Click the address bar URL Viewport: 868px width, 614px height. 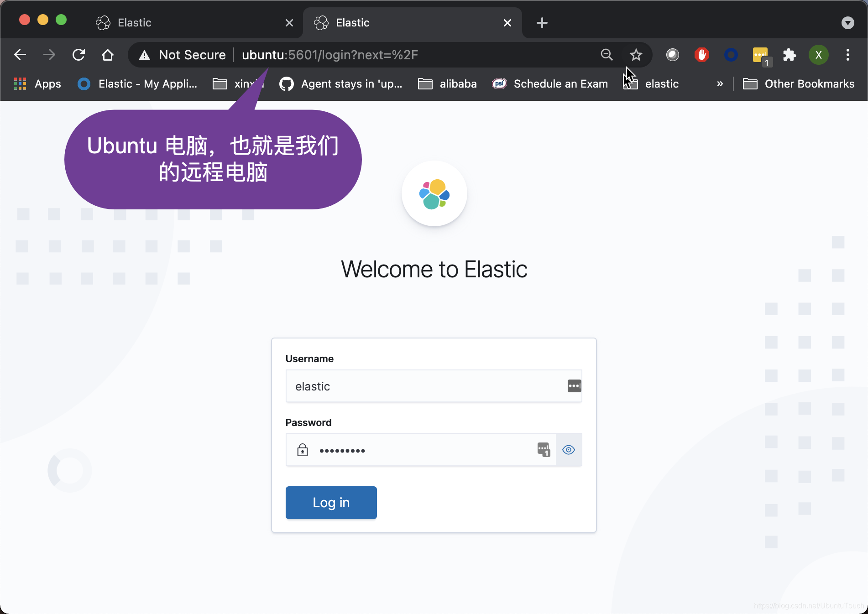[329, 55]
